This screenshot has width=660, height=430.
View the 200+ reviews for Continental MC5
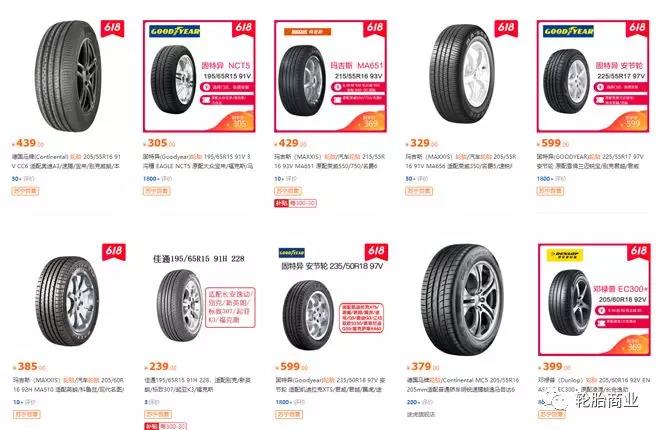419,402
